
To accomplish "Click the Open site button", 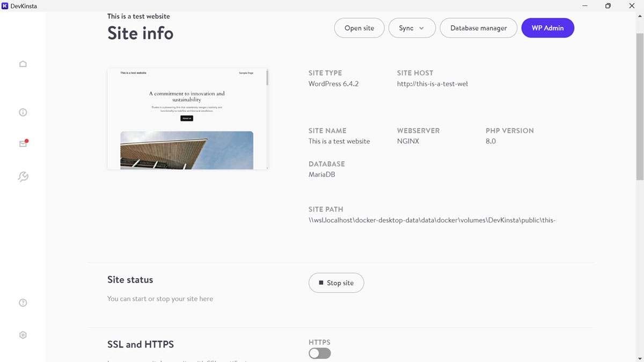I will [359, 28].
